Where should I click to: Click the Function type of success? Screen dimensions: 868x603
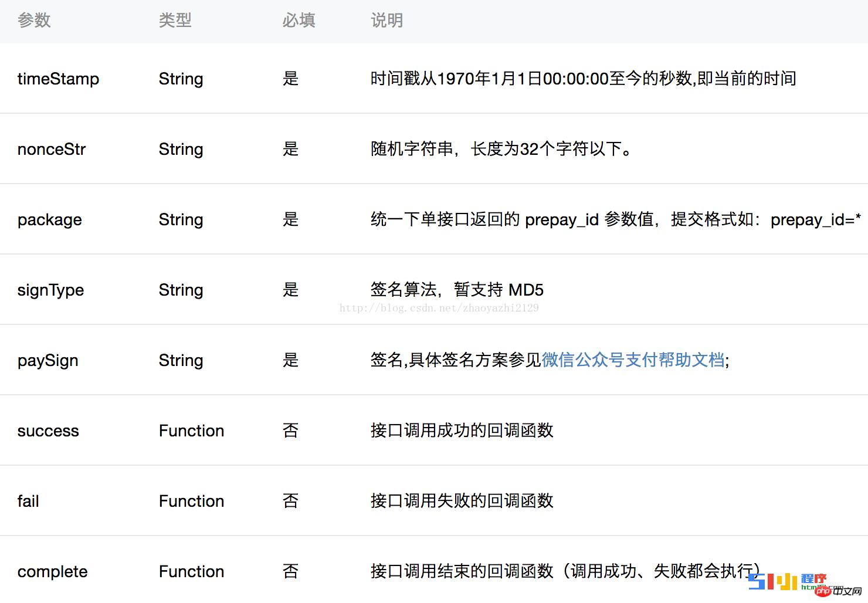click(191, 431)
